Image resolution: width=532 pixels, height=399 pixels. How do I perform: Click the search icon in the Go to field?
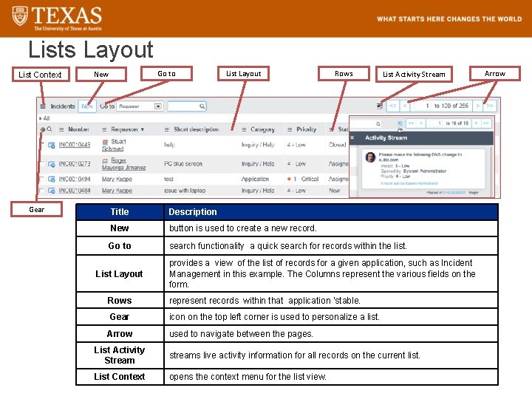pyautogui.click(x=202, y=106)
